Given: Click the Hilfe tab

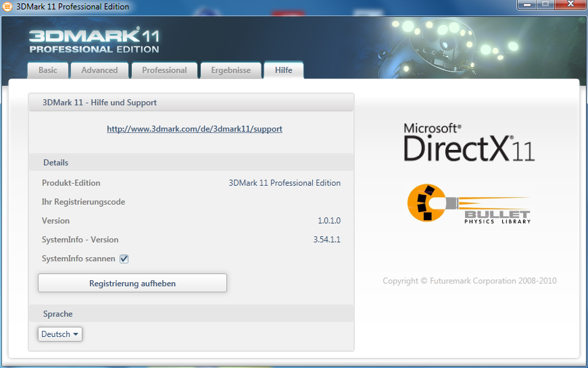Looking at the screenshot, I should (283, 70).
